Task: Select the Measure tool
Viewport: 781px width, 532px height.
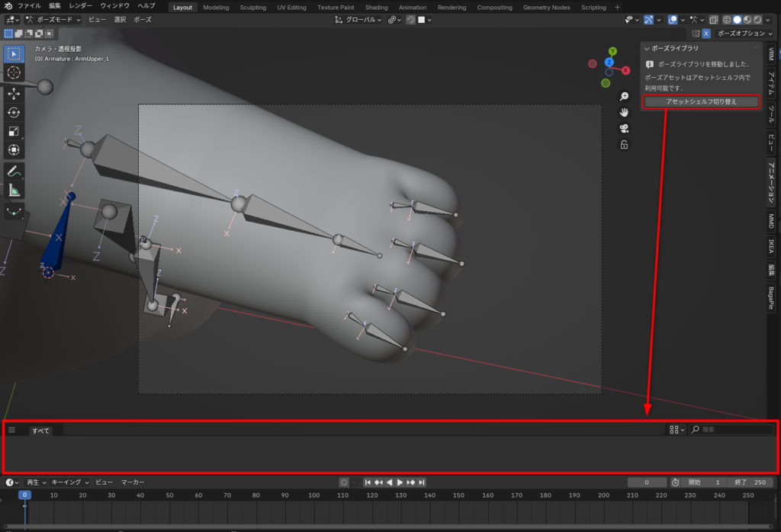Action: [14, 190]
